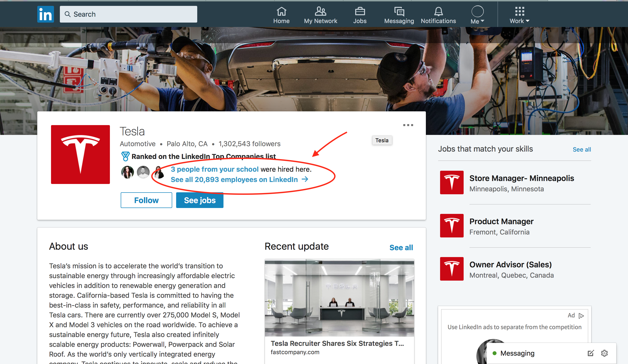Viewport: 628px width, 364px height.
Task: Open the Tesla Recruiter Shares Six Strategies article
Action: (337, 343)
